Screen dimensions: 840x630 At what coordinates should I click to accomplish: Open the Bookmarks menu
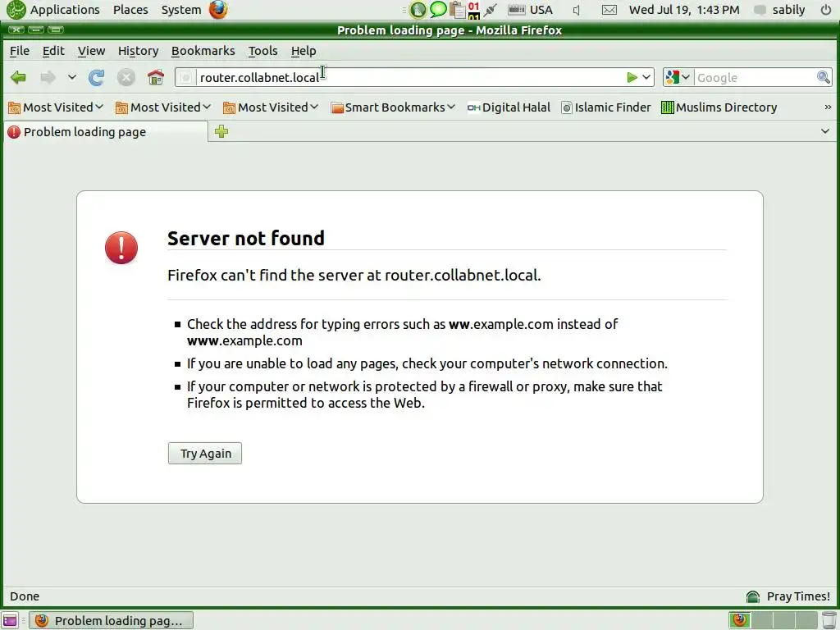tap(203, 51)
